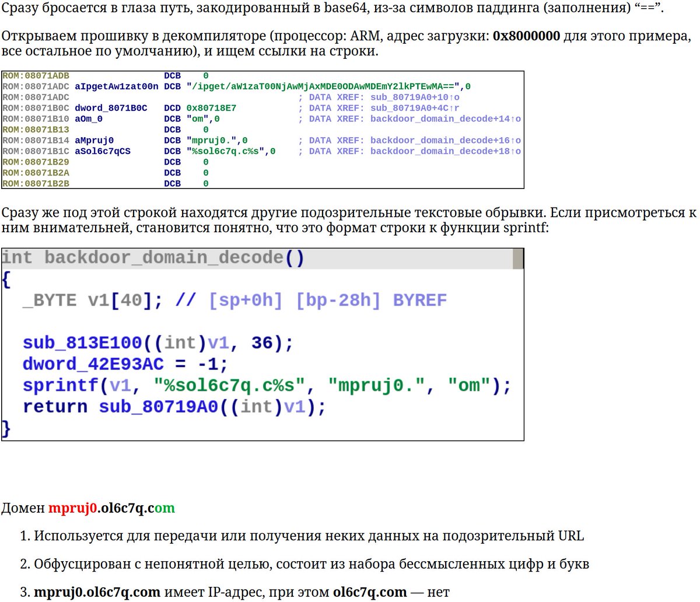Viewport: 700px width, 602px height.
Task: Click the word sprintf in the paragraph
Action: [x=525, y=228]
